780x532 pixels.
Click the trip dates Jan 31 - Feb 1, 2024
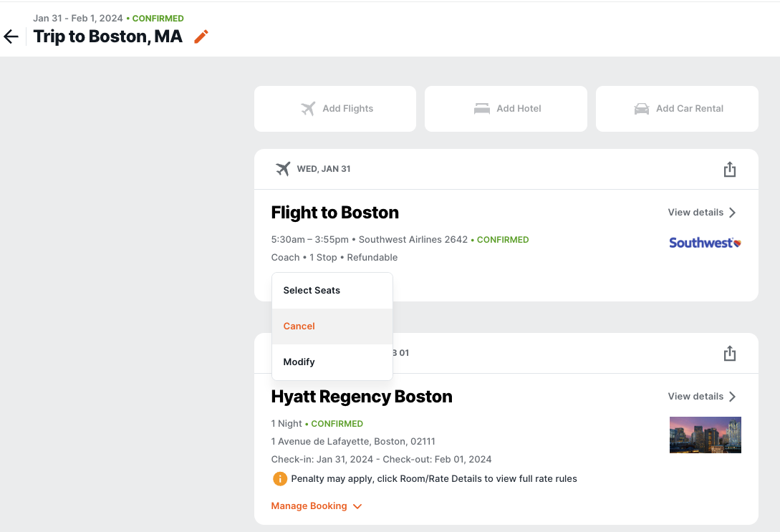point(77,19)
